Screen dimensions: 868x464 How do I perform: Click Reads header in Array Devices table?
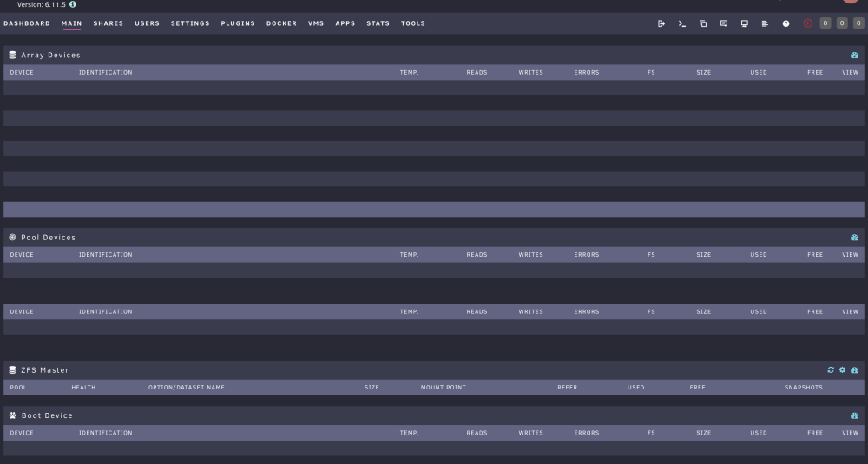point(477,73)
